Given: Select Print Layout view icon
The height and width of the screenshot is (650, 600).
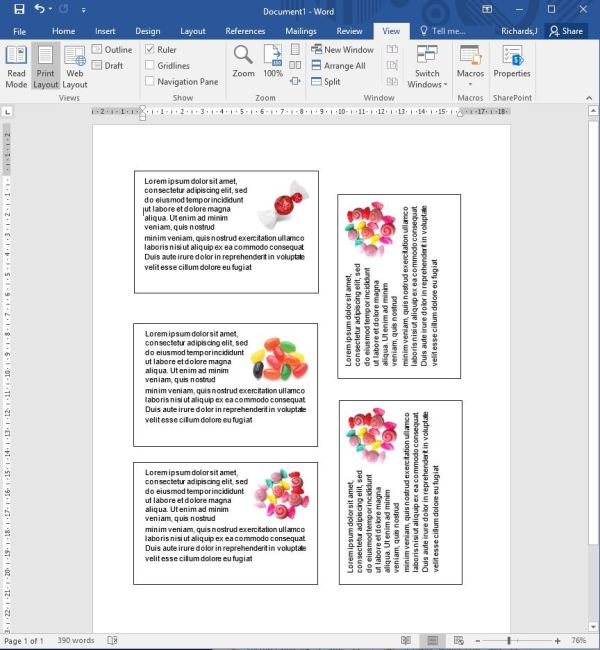Looking at the screenshot, I should (45, 66).
